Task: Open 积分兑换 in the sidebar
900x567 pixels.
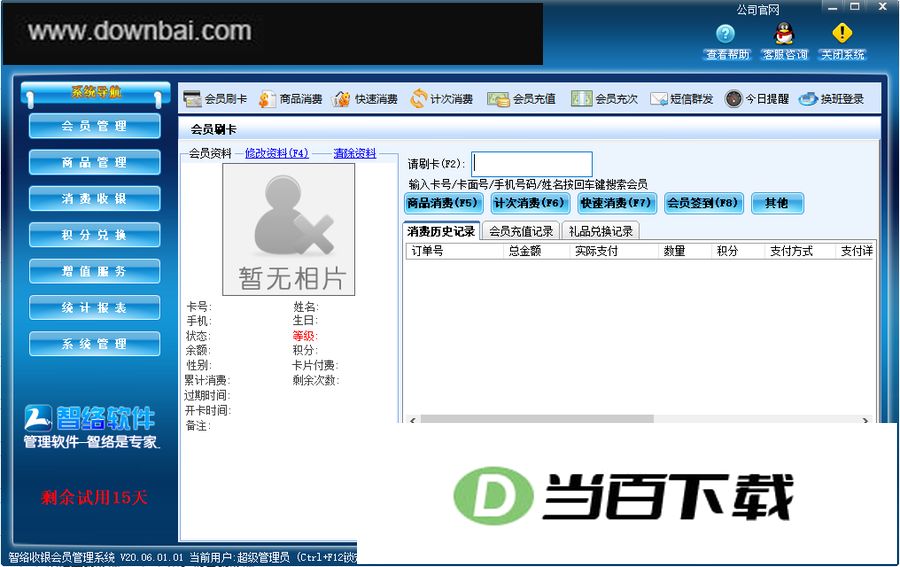Action: click(x=95, y=235)
